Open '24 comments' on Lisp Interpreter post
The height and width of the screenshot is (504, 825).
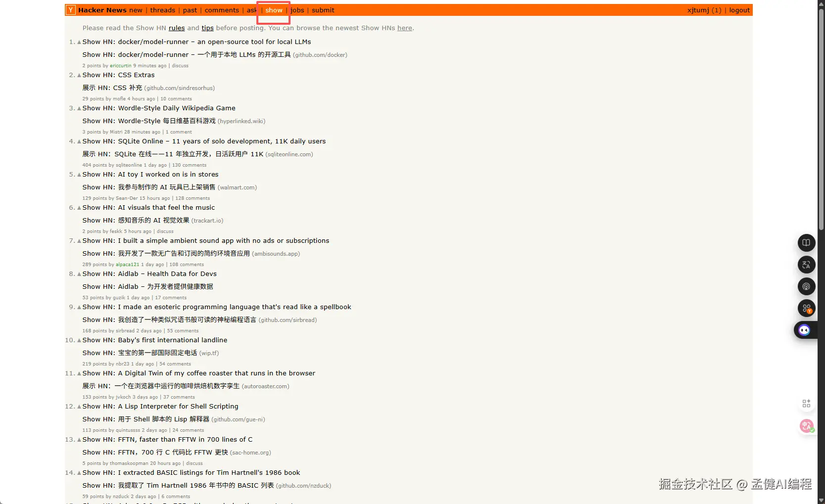[188, 430]
